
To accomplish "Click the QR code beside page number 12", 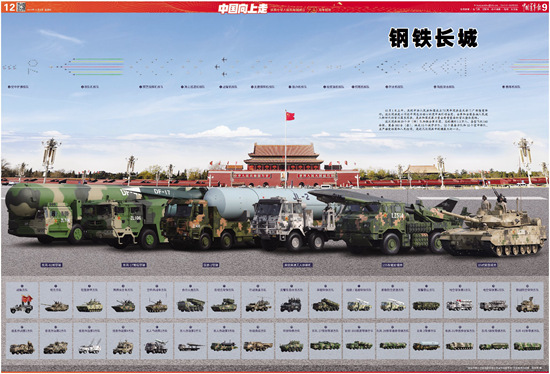I will pyautogui.click(x=21, y=7).
